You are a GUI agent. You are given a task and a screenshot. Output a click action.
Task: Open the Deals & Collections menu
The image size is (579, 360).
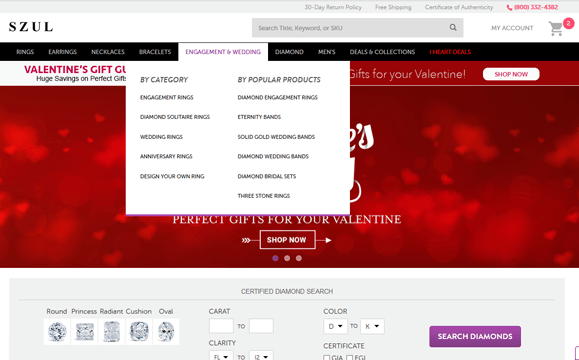pos(382,52)
